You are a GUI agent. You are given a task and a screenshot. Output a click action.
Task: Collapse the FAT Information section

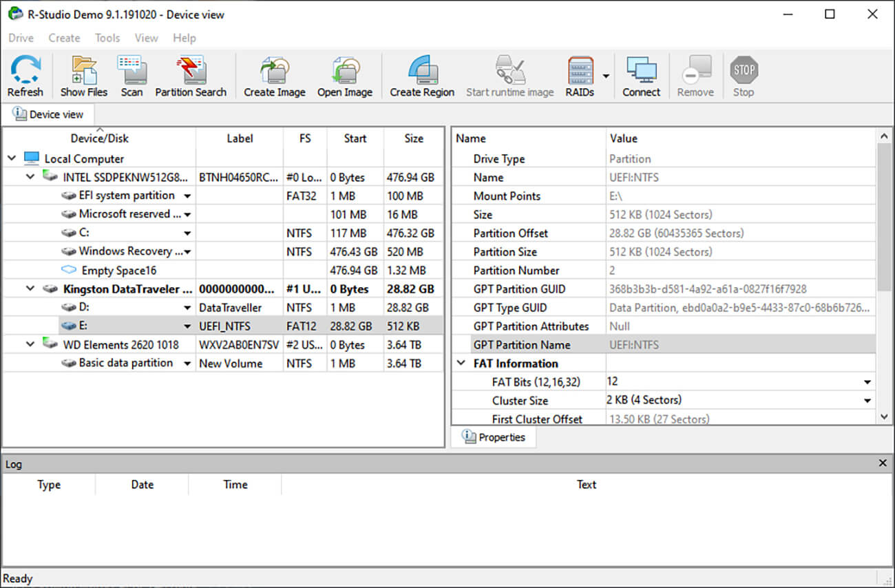[461, 364]
